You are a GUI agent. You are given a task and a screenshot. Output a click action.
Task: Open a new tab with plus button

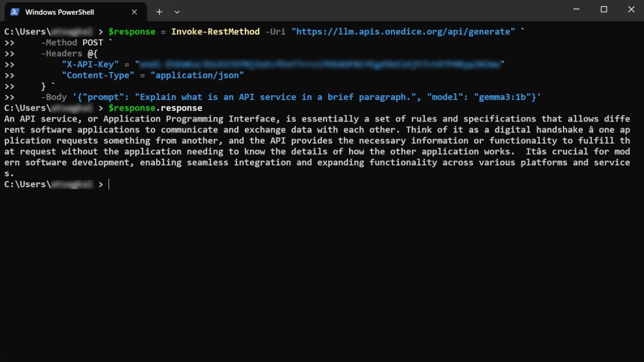click(x=159, y=12)
